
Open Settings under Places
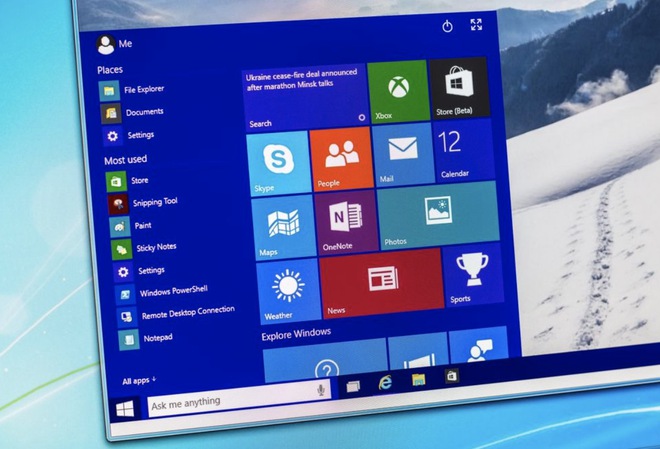[x=129, y=135]
